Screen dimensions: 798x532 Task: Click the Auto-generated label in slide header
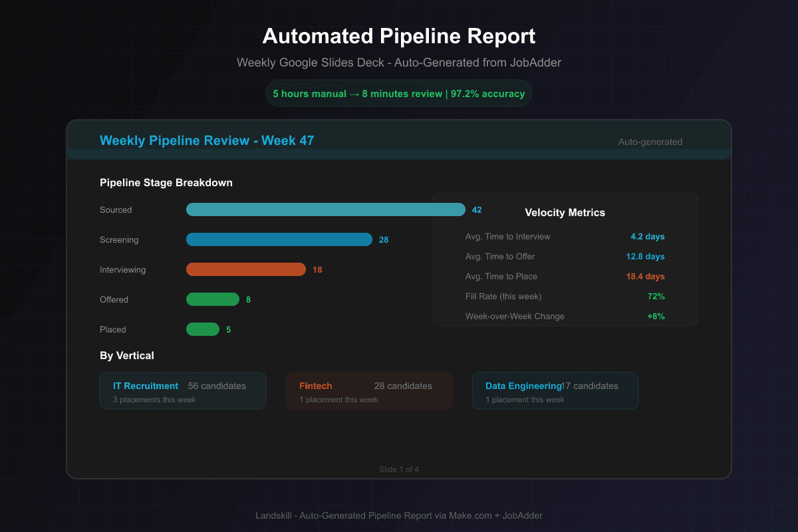pyautogui.click(x=650, y=142)
